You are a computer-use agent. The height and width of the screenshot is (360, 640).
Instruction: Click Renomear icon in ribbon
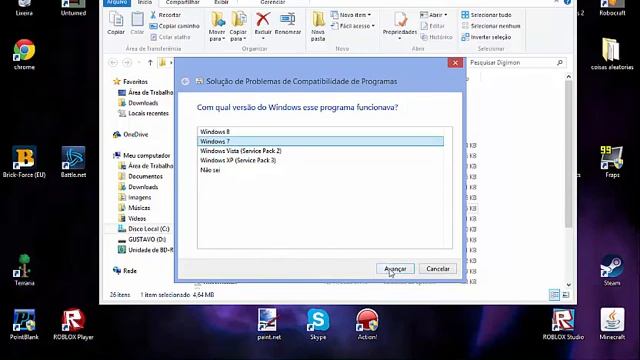[288, 23]
